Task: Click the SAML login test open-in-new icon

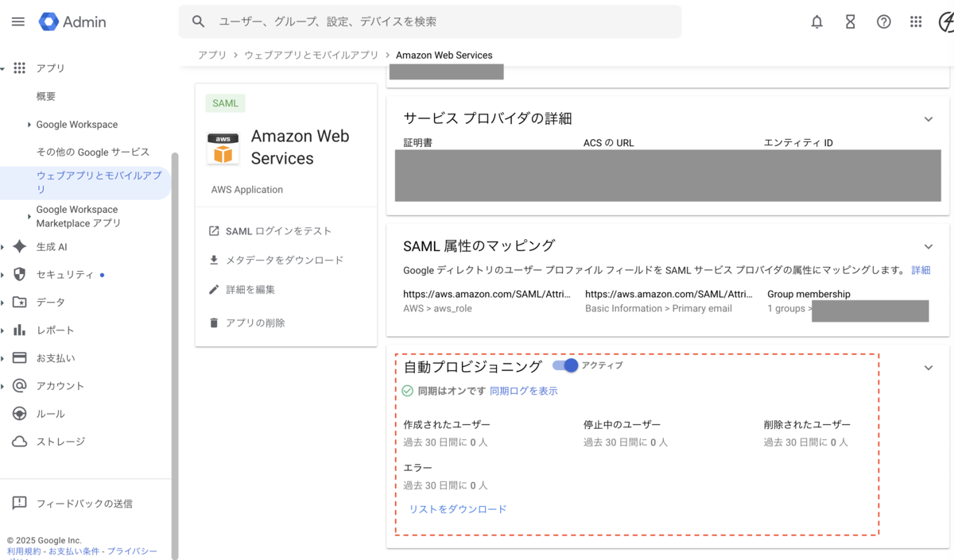Action: [214, 231]
